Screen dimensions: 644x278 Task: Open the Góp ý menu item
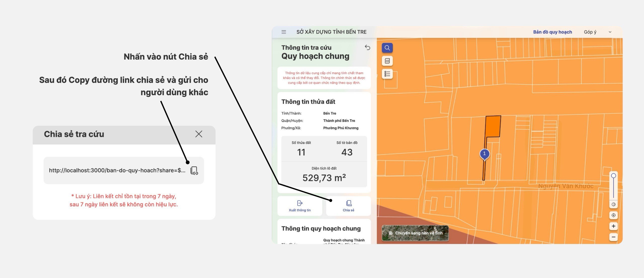(x=590, y=32)
